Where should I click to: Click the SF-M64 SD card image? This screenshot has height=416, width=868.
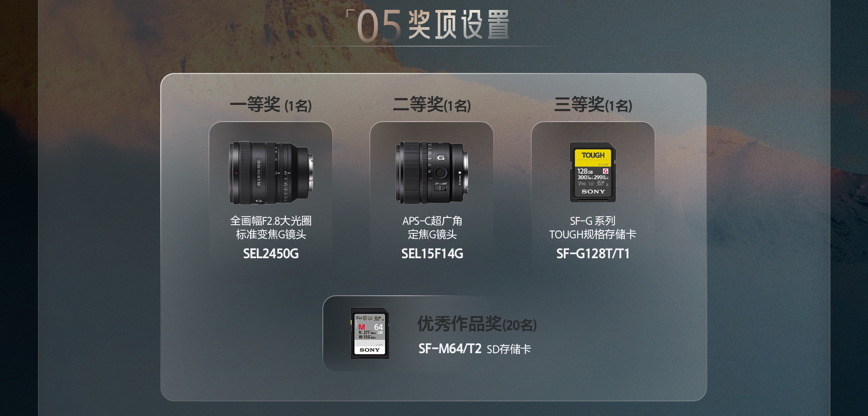pos(370,333)
